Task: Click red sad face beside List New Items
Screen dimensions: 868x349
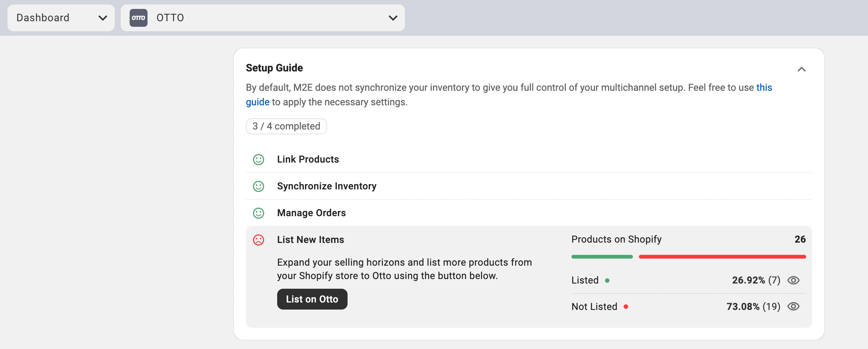Action: click(259, 240)
